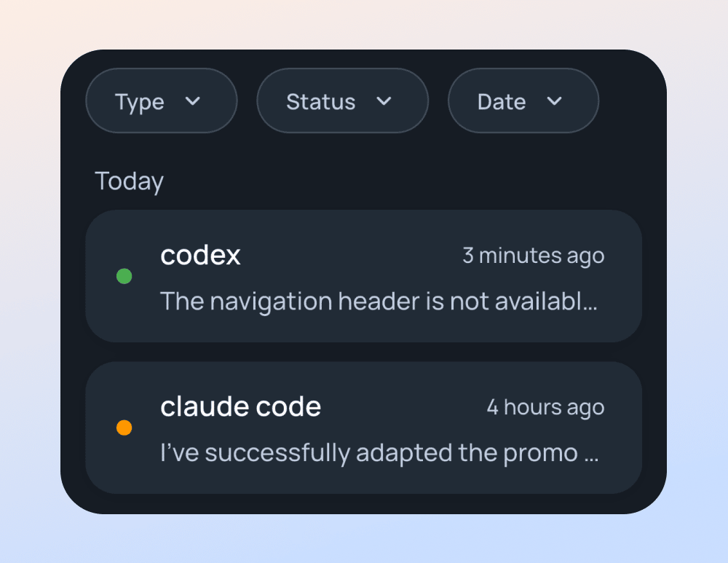
Task: Click the Today section header
Action: click(129, 181)
